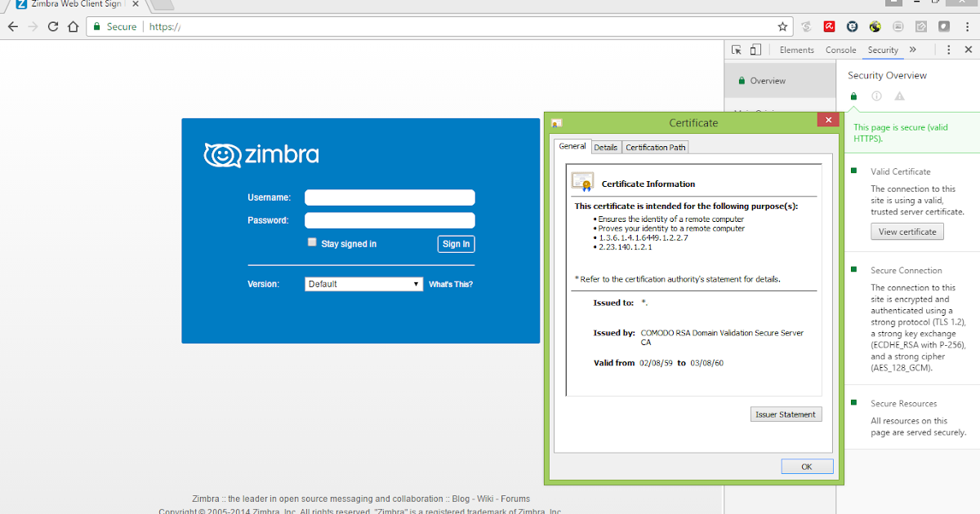Viewport: 980px width, 514px height.
Task: Select Overview in the Security sidebar
Action: pos(780,81)
